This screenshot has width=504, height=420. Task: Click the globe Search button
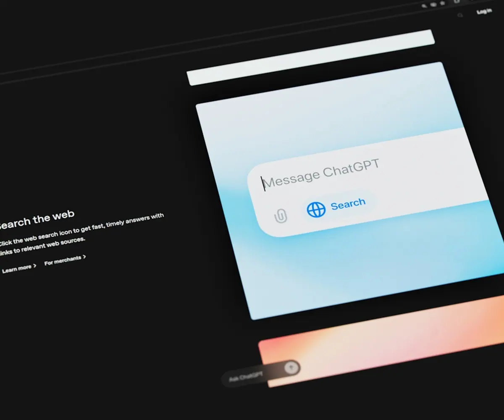[x=339, y=207]
